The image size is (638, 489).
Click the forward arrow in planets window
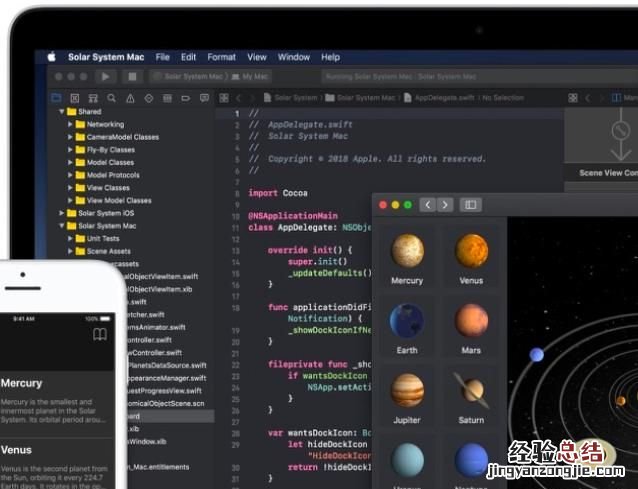445,205
